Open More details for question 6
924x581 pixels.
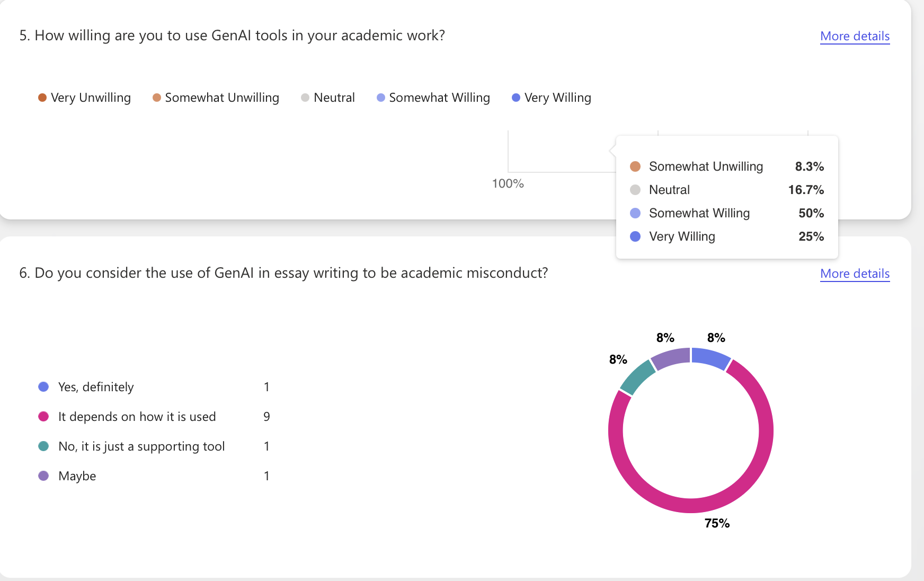tap(855, 274)
